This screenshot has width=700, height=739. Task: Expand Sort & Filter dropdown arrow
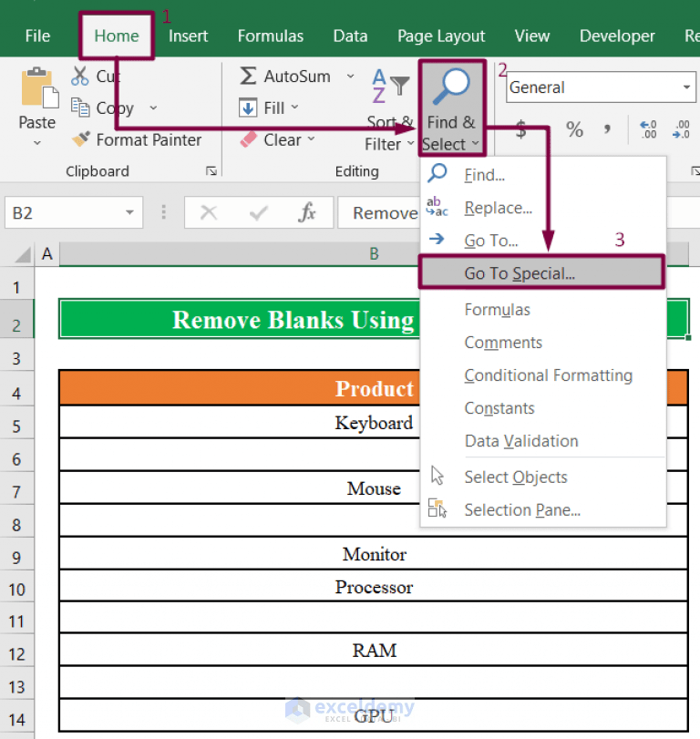click(x=410, y=143)
